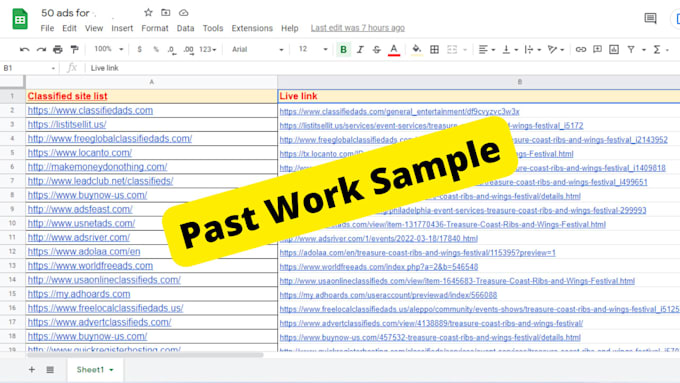Viewport: 680px width, 383px height.
Task: Star the document
Action: coord(148,13)
